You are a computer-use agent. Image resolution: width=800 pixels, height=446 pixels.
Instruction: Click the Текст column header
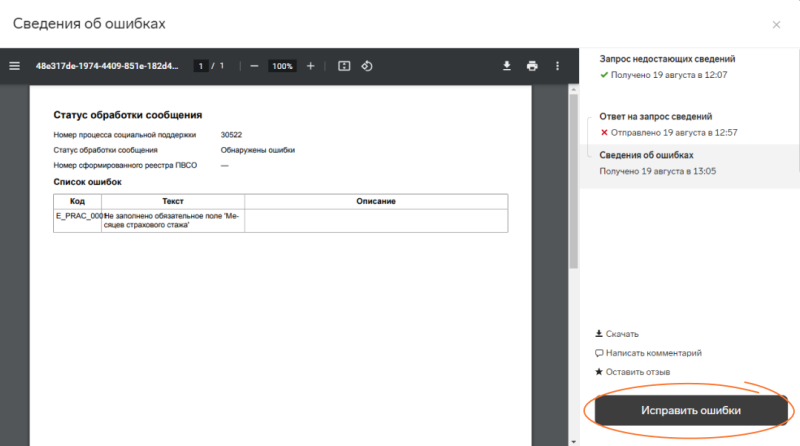pos(173,201)
